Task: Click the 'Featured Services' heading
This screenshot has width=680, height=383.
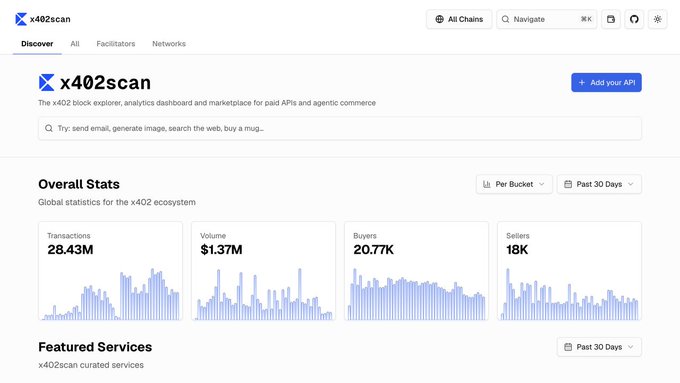Action: coord(95,347)
